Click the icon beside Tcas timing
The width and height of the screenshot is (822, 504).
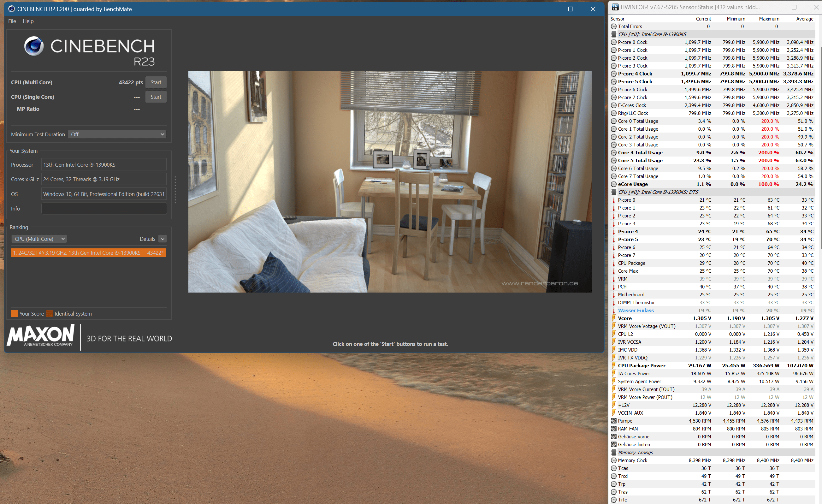pos(613,468)
